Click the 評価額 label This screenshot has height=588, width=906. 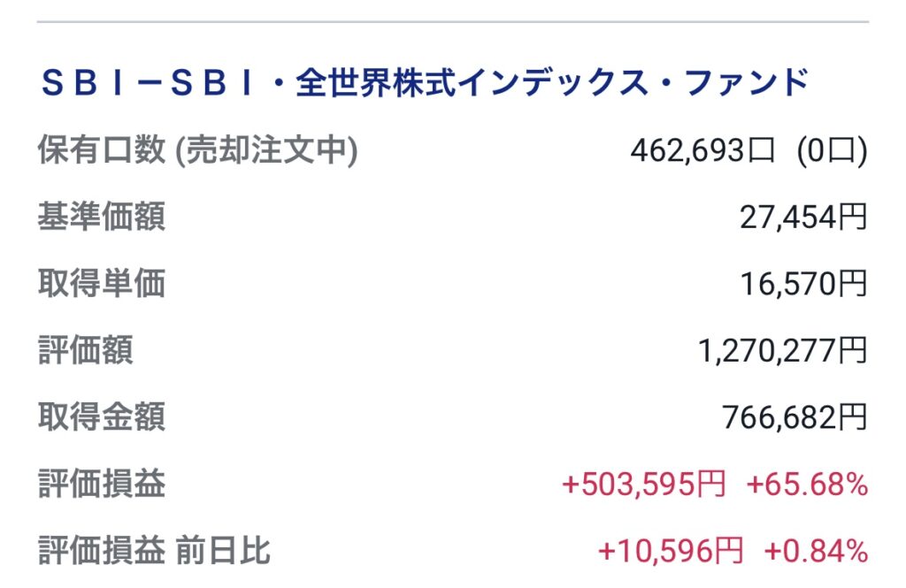click(86, 349)
